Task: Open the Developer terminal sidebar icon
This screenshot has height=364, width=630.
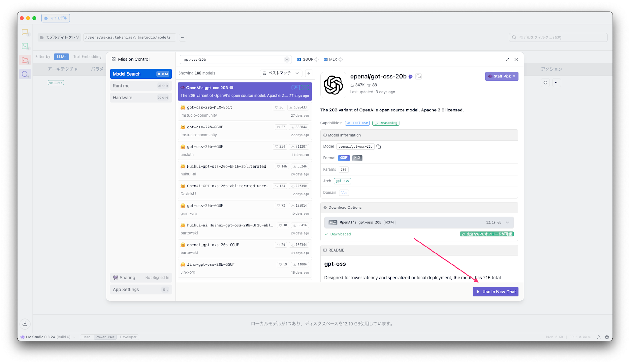Action: (25, 46)
